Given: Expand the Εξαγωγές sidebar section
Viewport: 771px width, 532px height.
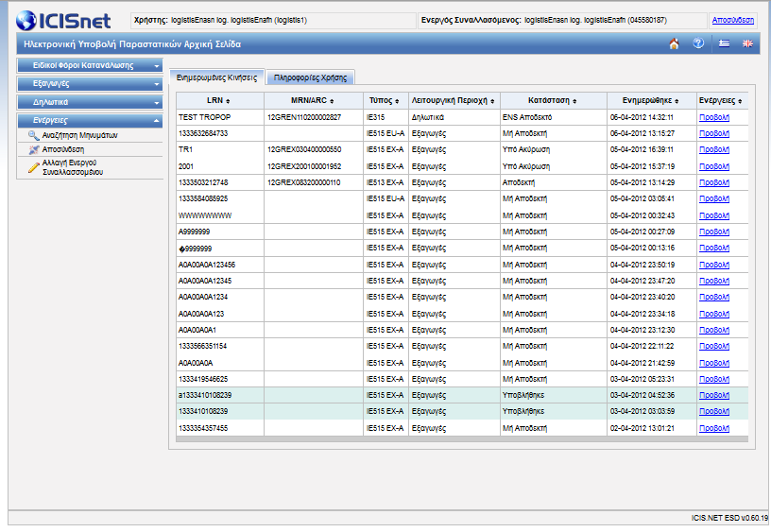Looking at the screenshot, I should pyautogui.click(x=90, y=83).
